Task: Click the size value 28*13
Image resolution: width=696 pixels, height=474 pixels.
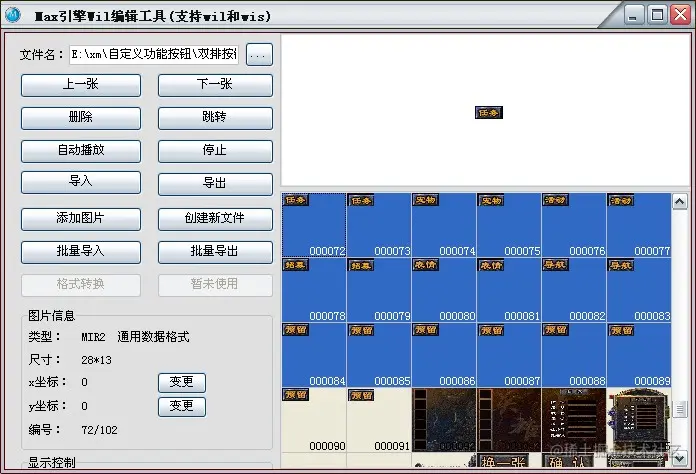Action: pos(96,360)
